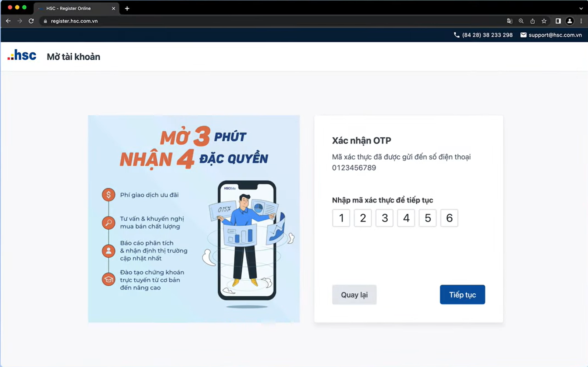Click the share page icon
This screenshot has height=367, width=588.
click(532, 21)
